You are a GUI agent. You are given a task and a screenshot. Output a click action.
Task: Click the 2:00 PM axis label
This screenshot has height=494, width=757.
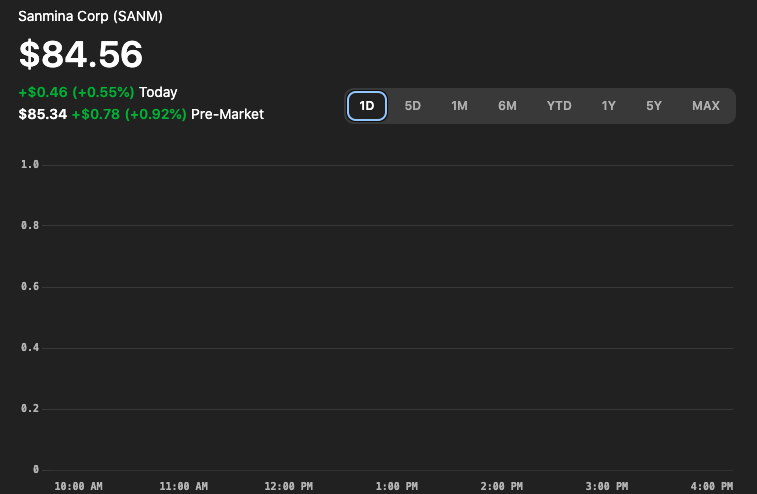[502, 486]
